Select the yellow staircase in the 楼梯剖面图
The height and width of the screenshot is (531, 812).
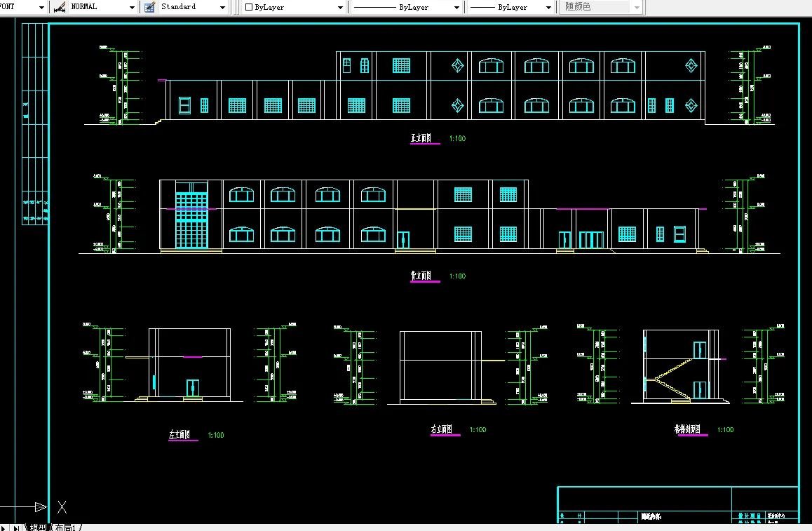(x=669, y=379)
